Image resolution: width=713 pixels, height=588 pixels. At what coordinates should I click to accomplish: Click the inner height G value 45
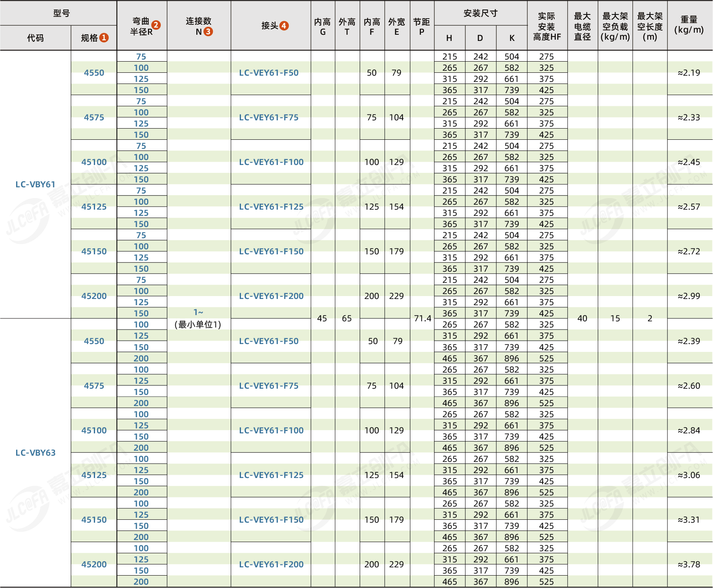[322, 318]
